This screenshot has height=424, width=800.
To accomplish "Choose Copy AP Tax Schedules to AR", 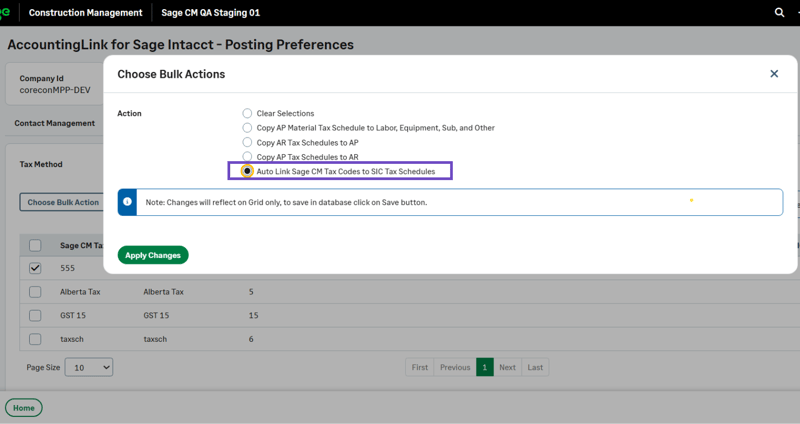I will (x=247, y=157).
